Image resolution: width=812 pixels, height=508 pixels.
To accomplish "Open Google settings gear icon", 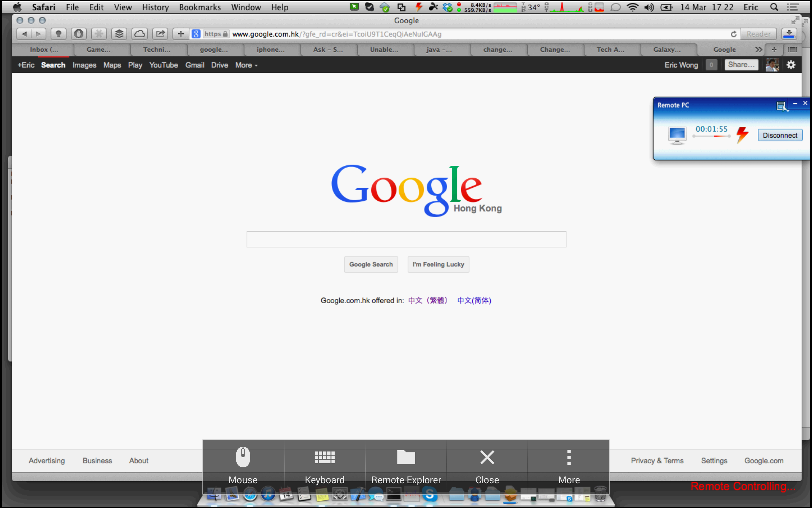I will pyautogui.click(x=791, y=65).
